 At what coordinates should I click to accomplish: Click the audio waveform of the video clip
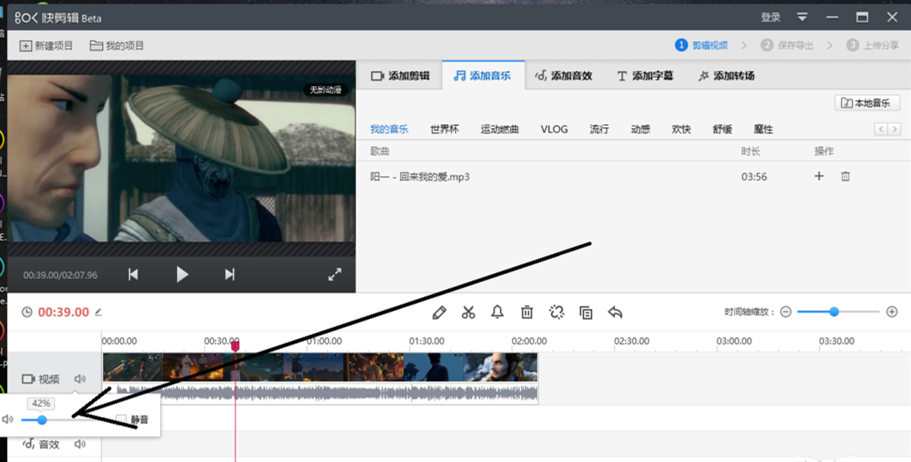coord(320,393)
